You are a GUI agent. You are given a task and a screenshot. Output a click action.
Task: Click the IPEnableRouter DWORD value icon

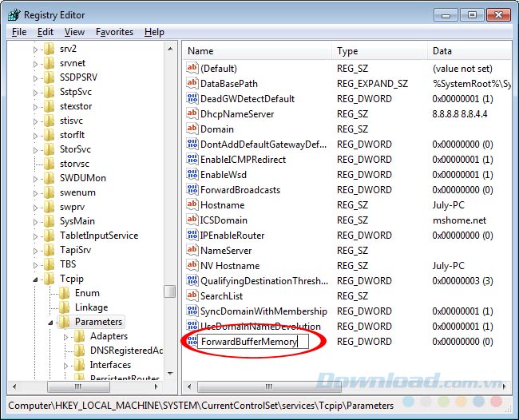tap(192, 236)
